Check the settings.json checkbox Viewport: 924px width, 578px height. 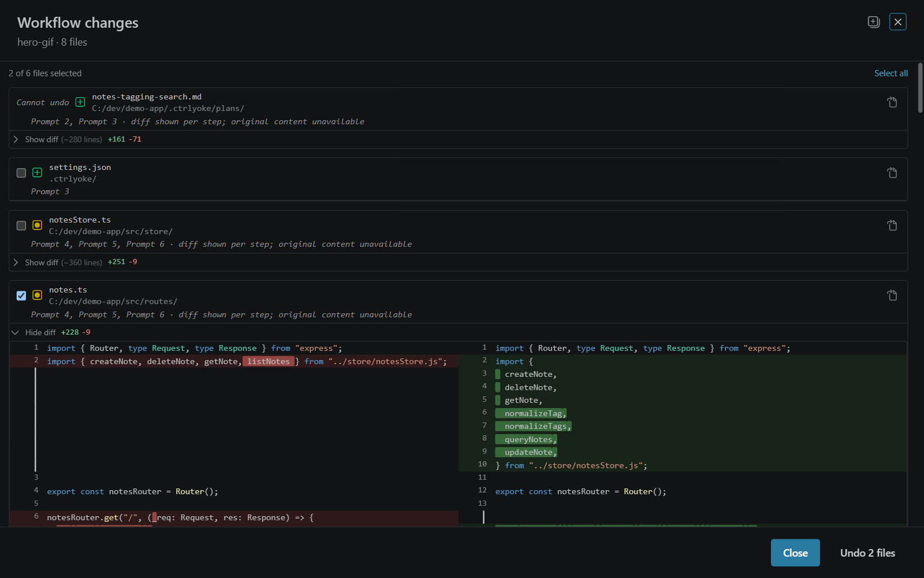tap(21, 173)
